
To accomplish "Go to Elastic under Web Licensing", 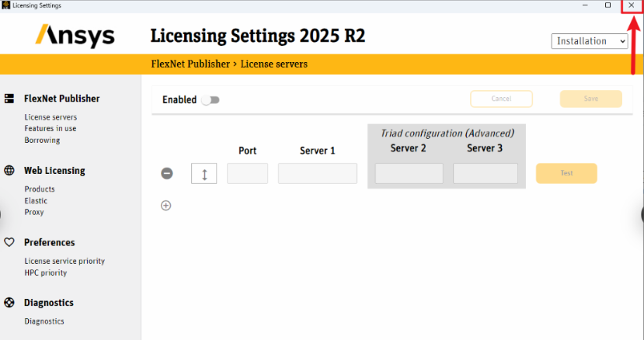I will click(36, 201).
